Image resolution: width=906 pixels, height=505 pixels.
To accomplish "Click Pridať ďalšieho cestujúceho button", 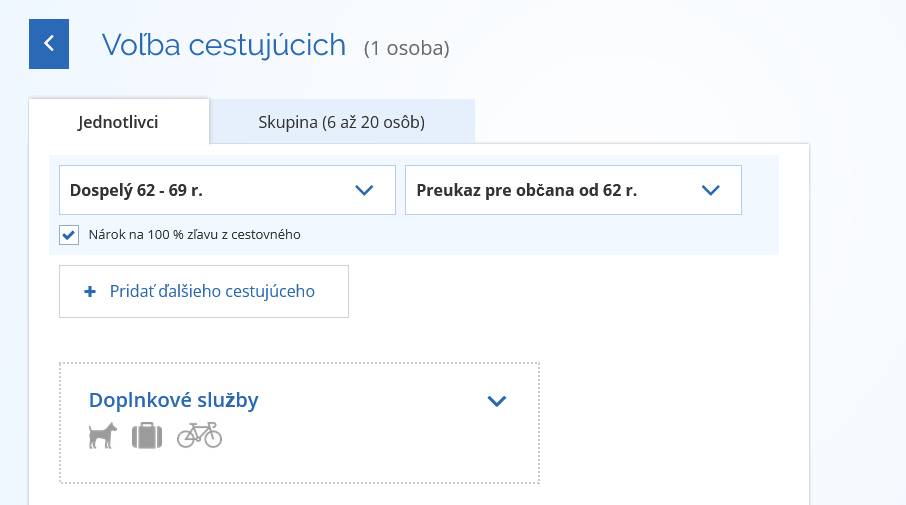I will (204, 291).
